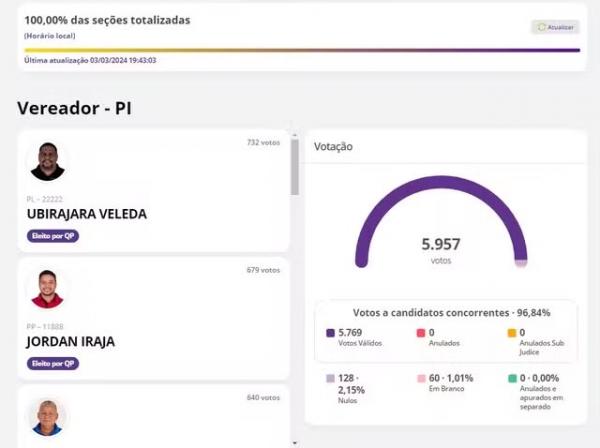Click Votos a candidatos concorrentes 96,84% heading
600x448 pixels.
452,313
